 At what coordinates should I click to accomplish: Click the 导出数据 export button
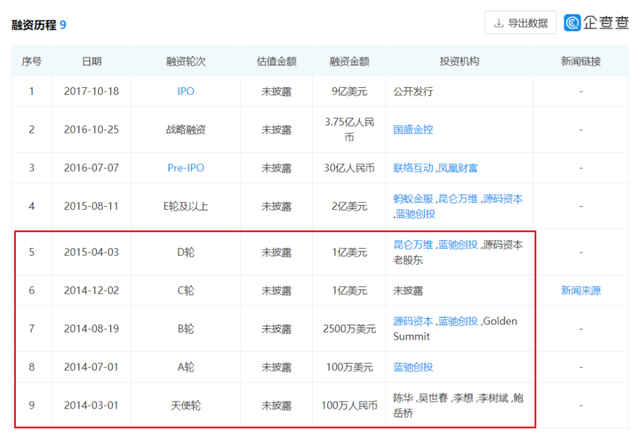(x=520, y=23)
